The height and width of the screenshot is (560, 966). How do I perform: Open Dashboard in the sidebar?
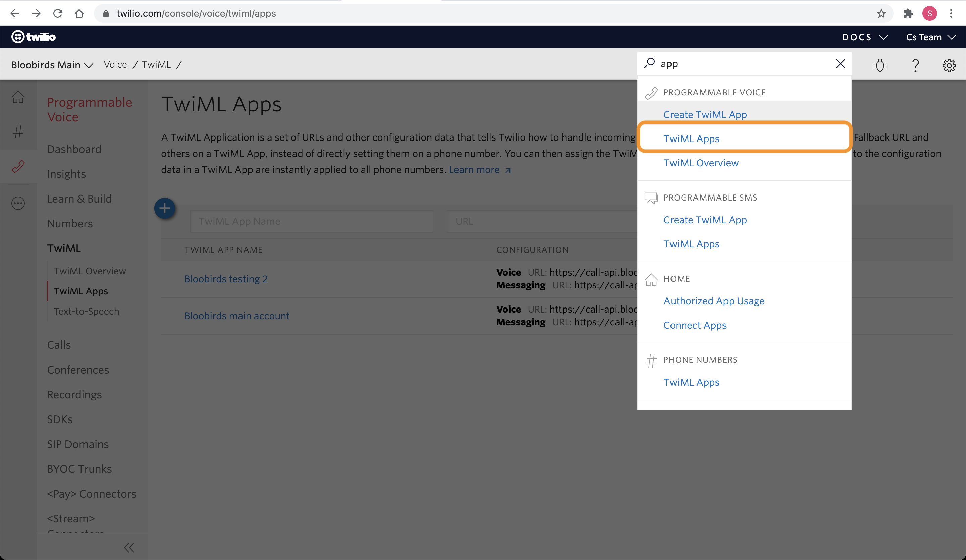(74, 149)
